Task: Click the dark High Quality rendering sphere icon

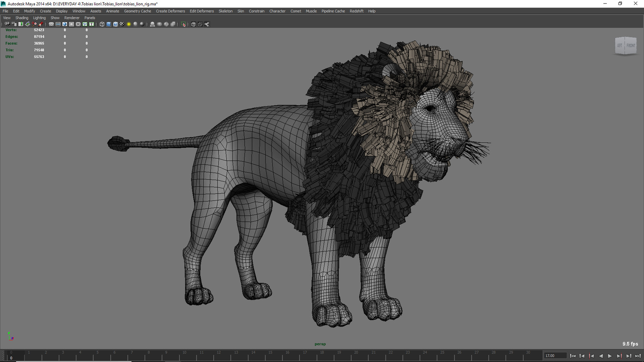Action: (x=142, y=24)
